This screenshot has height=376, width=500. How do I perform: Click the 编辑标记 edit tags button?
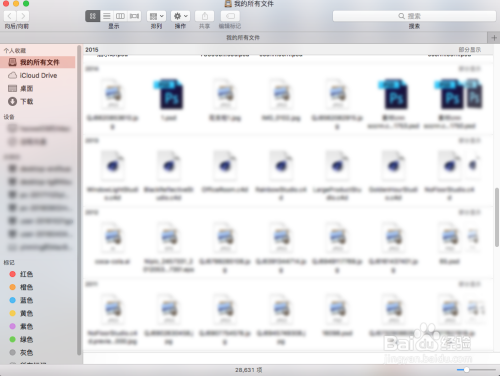point(230,16)
